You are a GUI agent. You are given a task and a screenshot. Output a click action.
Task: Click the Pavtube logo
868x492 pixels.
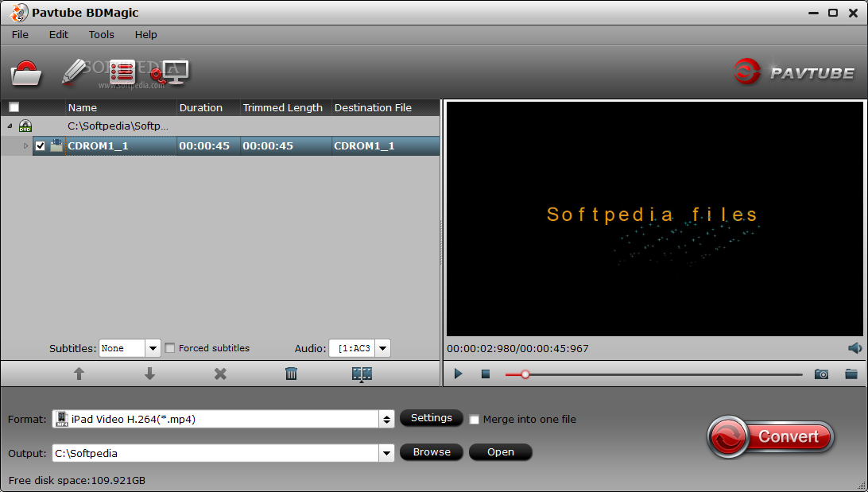(x=794, y=72)
